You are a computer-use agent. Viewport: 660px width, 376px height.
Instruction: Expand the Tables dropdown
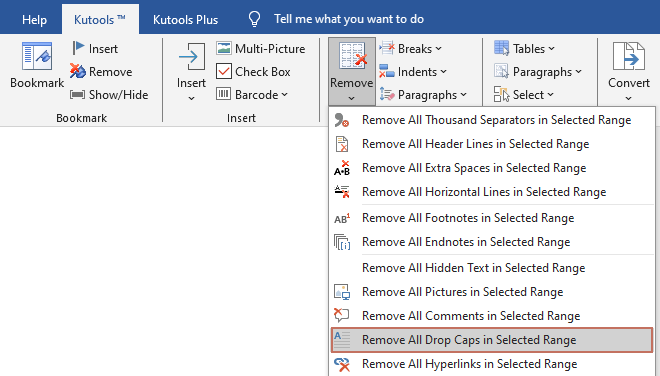tap(524, 48)
